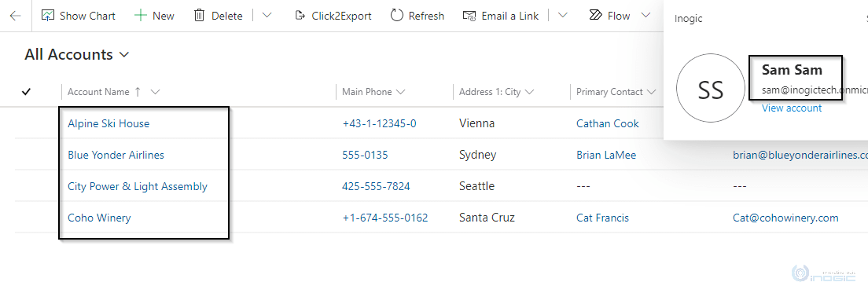Click the Refresh command label
The width and height of the screenshot is (868, 293).
[x=426, y=16]
